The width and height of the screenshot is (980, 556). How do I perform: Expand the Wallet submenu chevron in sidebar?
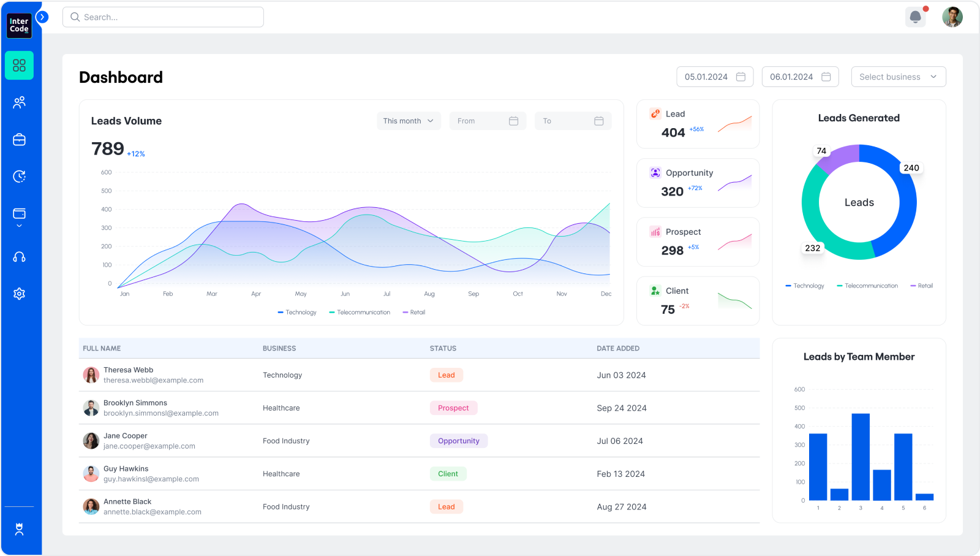(x=19, y=225)
